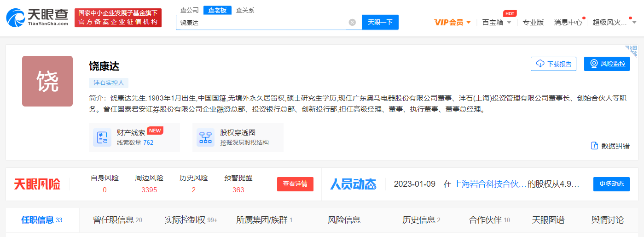
Task: Open the 上海岩合科技合伙 company link
Action: pos(490,184)
